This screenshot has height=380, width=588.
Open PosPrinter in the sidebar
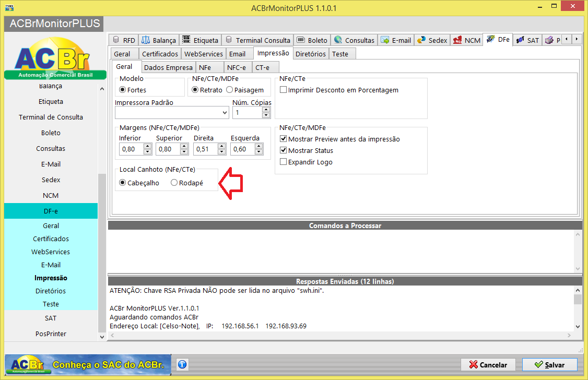(51, 334)
